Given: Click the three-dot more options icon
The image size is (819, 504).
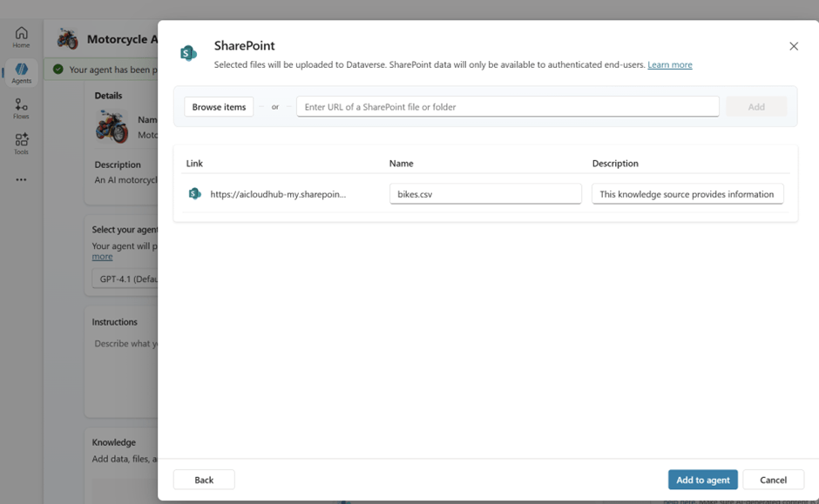Looking at the screenshot, I should 21,180.
